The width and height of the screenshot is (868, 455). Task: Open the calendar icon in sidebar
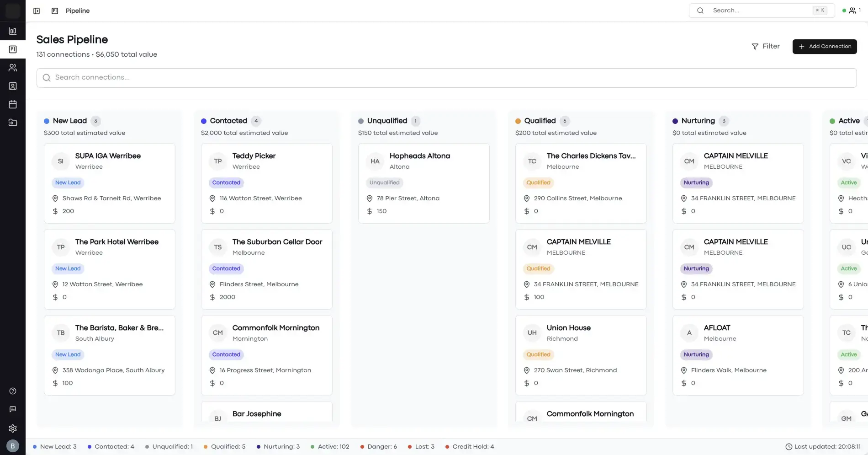point(13,104)
